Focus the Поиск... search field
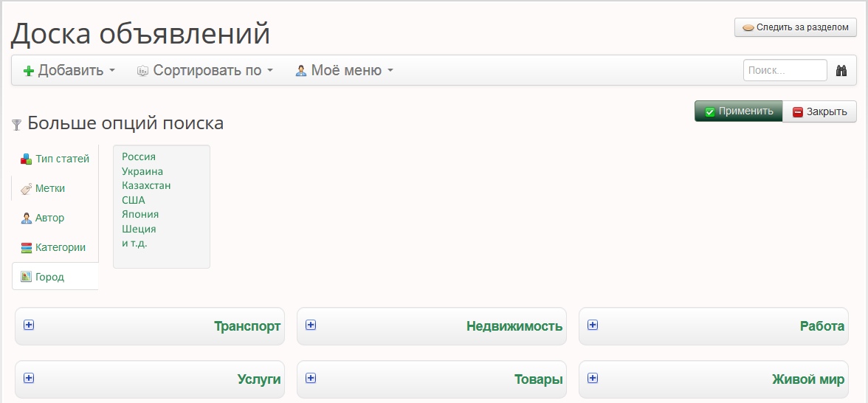The height and width of the screenshot is (403, 868). tap(785, 70)
